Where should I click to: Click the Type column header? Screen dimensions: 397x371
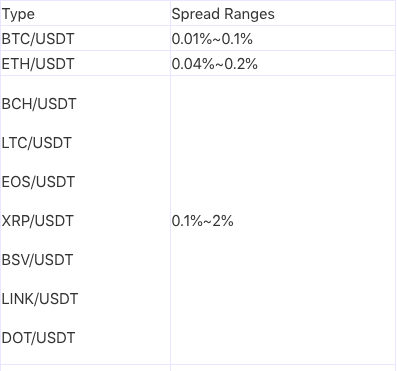[18, 14]
